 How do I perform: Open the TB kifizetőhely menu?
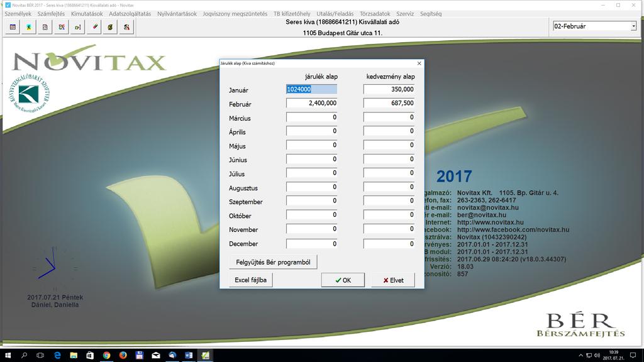point(292,14)
